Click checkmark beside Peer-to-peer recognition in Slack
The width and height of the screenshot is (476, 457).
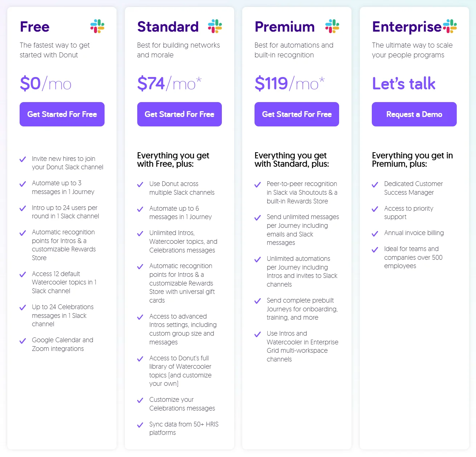pos(258,185)
